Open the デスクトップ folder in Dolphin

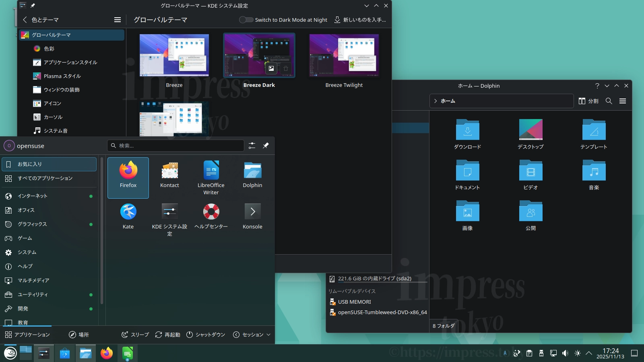coord(530,134)
